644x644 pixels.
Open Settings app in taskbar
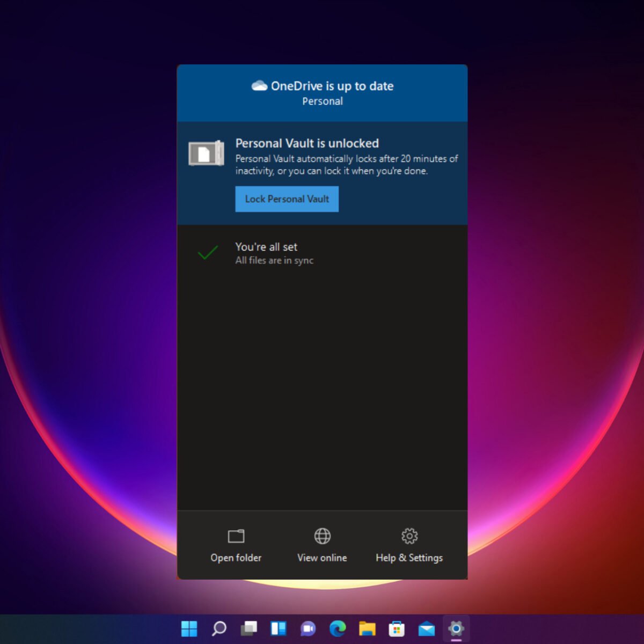point(456,628)
